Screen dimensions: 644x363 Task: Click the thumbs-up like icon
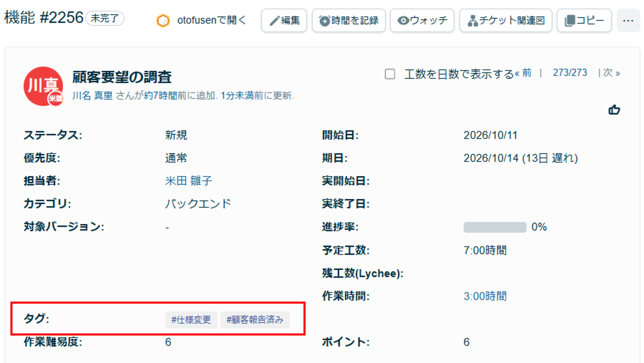tap(614, 110)
